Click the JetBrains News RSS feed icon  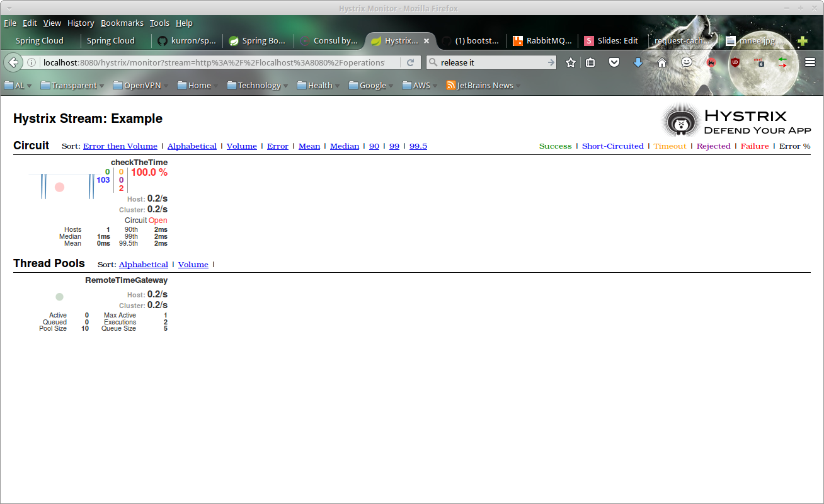tap(451, 85)
